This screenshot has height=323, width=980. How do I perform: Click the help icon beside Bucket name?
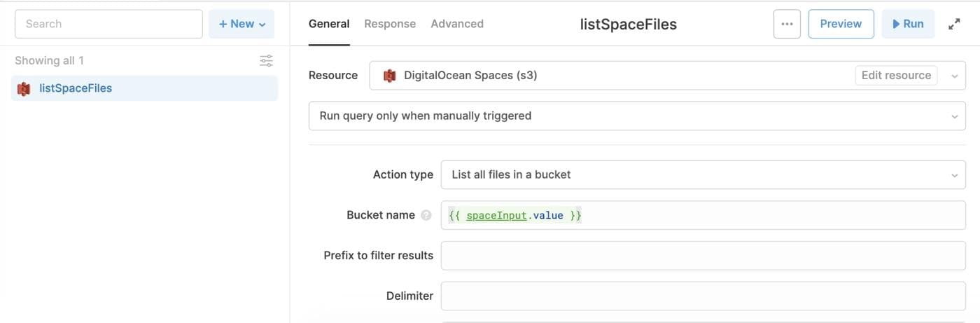426,216
